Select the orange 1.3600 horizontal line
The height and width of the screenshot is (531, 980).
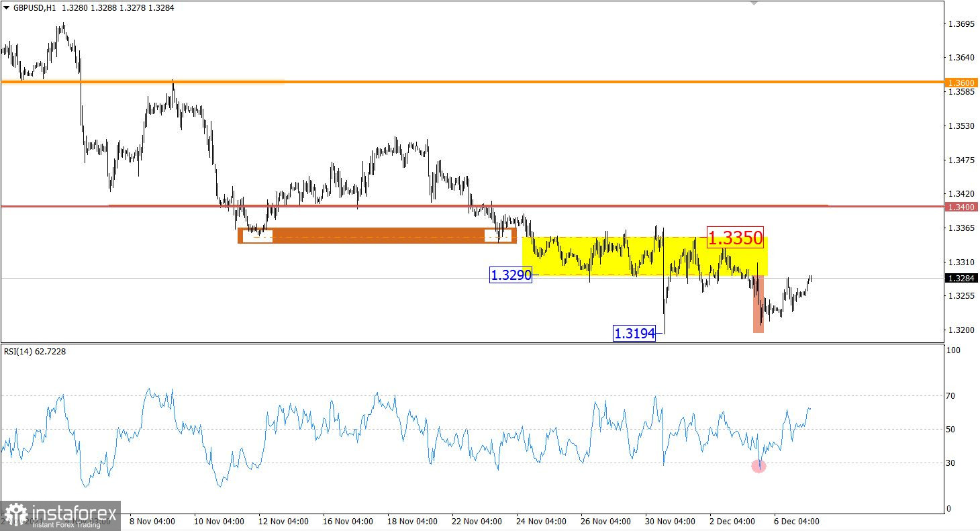tap(473, 82)
